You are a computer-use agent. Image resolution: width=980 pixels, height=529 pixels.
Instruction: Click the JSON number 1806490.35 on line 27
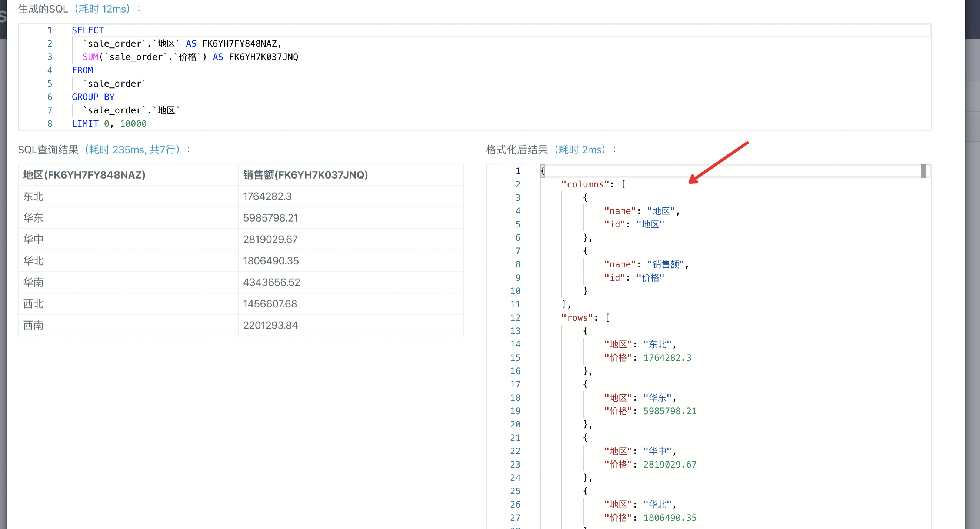(670, 517)
